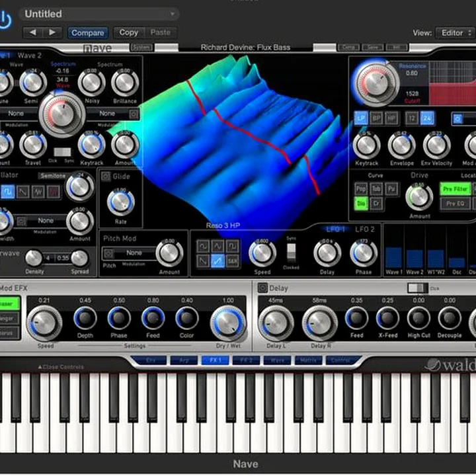Select LFO square wave shape

click(x=233, y=246)
